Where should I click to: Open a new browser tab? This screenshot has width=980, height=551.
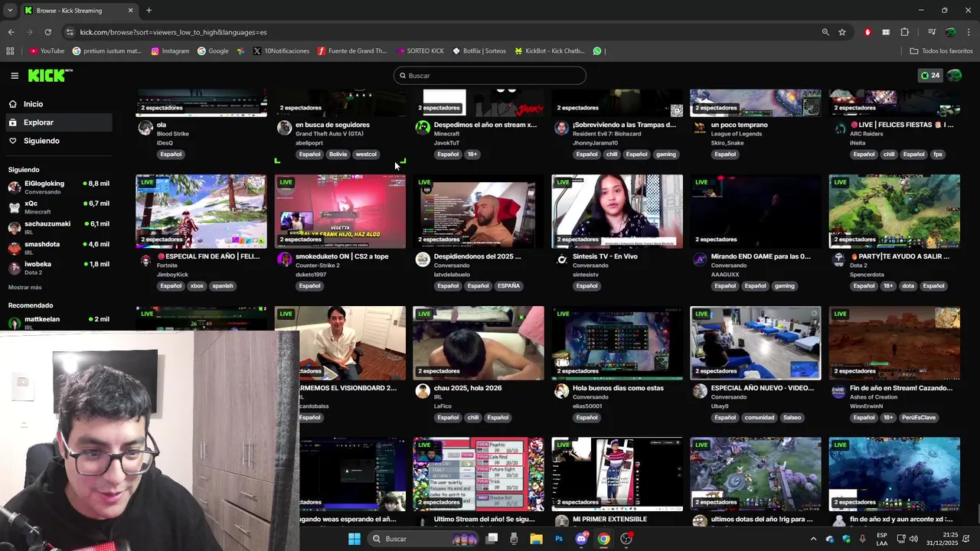click(x=149, y=10)
